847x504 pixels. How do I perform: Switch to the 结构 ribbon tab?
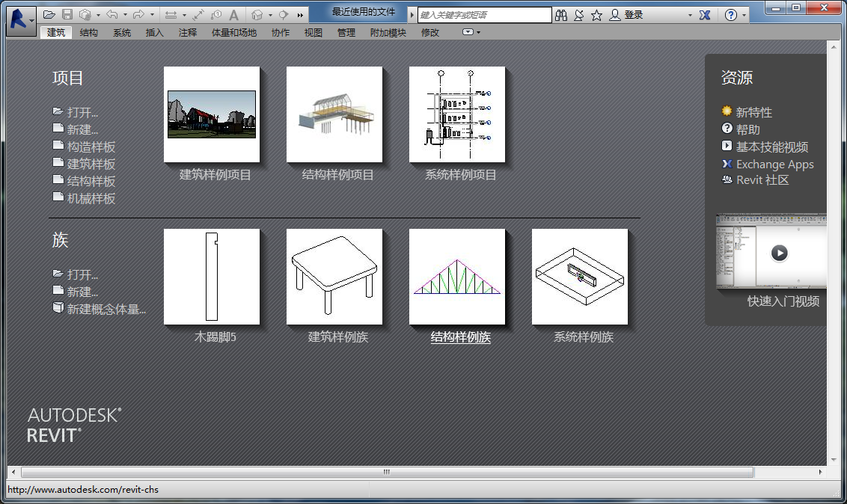coord(89,32)
